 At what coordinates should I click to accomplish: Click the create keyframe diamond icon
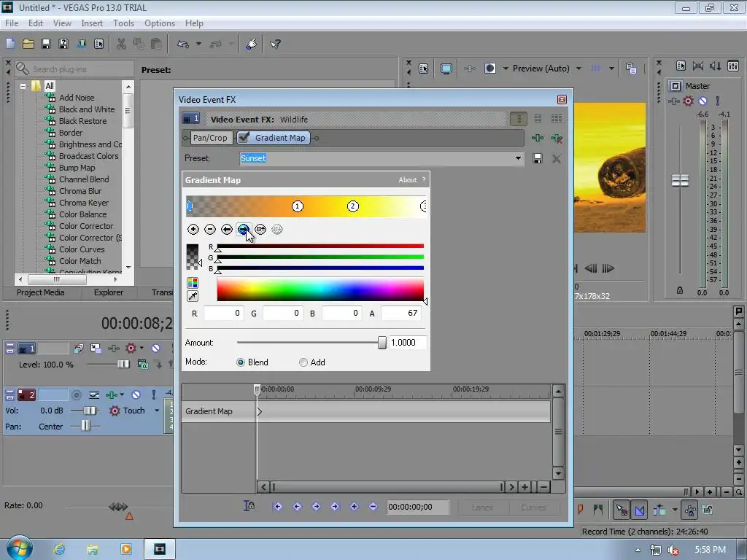point(354,507)
